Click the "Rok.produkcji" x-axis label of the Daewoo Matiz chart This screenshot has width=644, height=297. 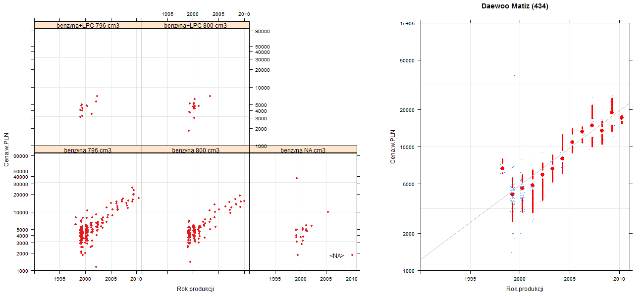click(x=525, y=289)
